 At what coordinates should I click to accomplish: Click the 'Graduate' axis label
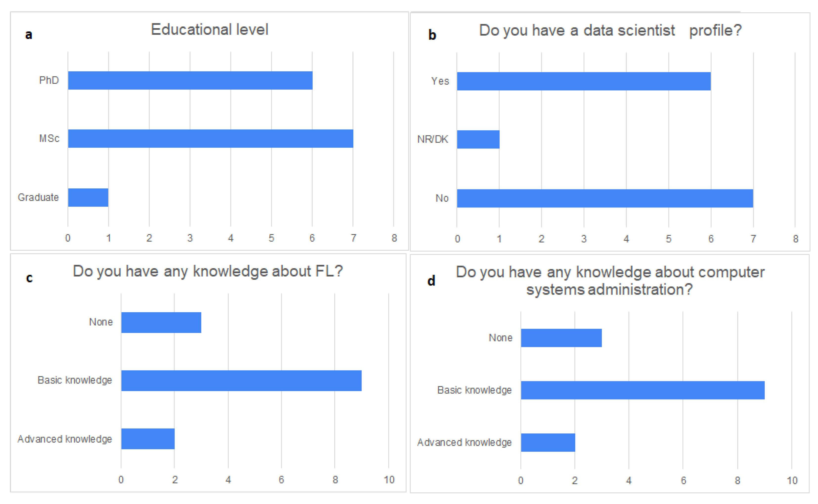[38, 197]
